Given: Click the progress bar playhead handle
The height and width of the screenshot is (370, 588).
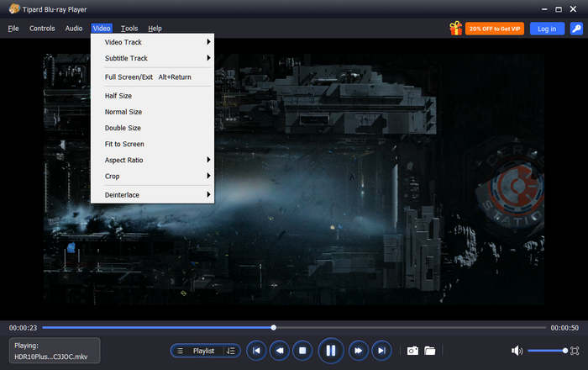Looking at the screenshot, I should [x=274, y=328].
